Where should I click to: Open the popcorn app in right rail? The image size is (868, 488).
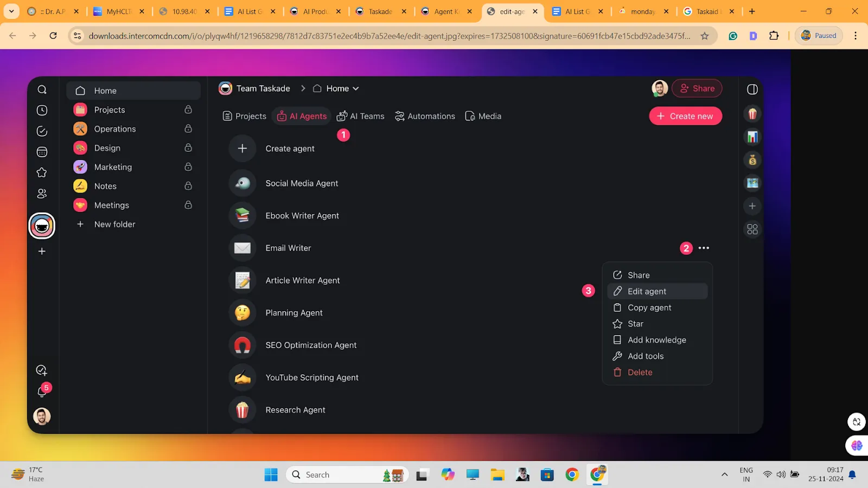[752, 114]
